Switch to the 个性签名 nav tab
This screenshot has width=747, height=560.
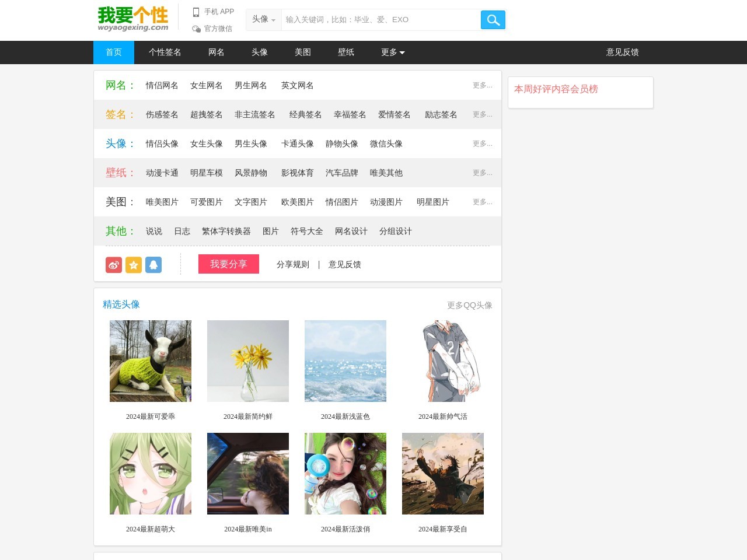tap(165, 52)
